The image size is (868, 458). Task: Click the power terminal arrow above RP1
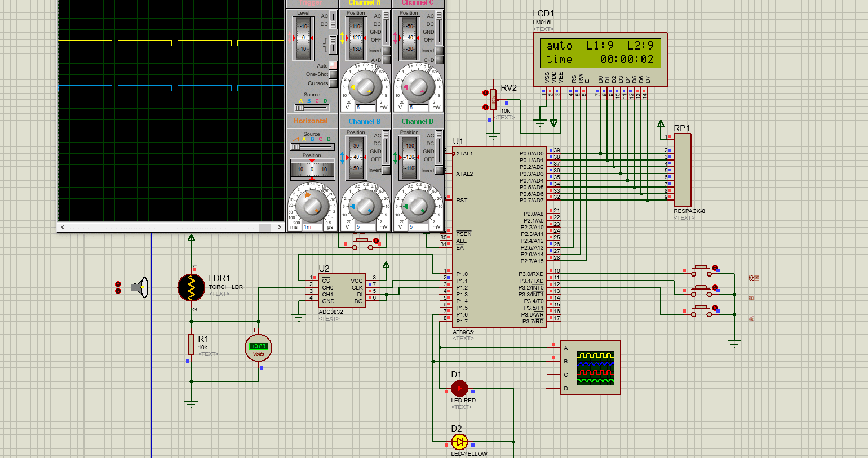pyautogui.click(x=661, y=124)
